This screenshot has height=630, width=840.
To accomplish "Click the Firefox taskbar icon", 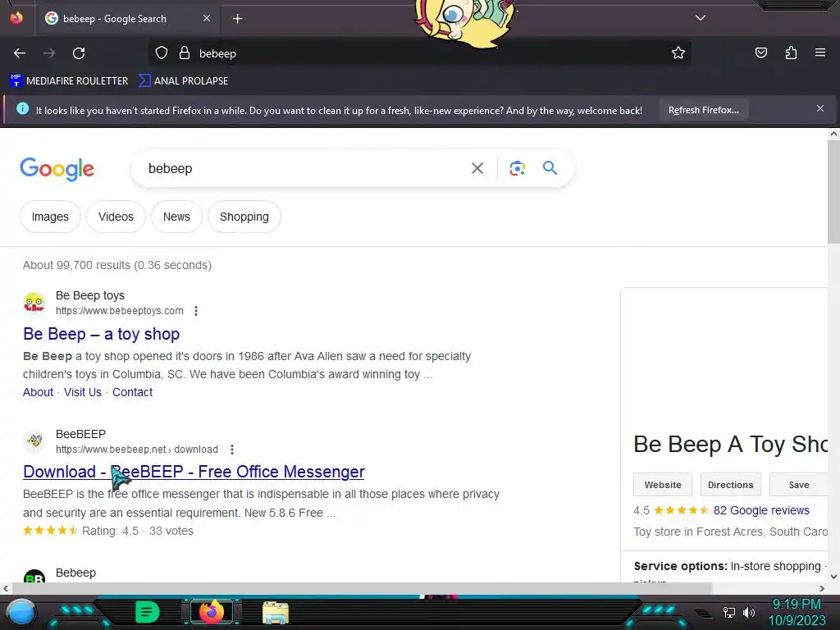I will (x=211, y=612).
